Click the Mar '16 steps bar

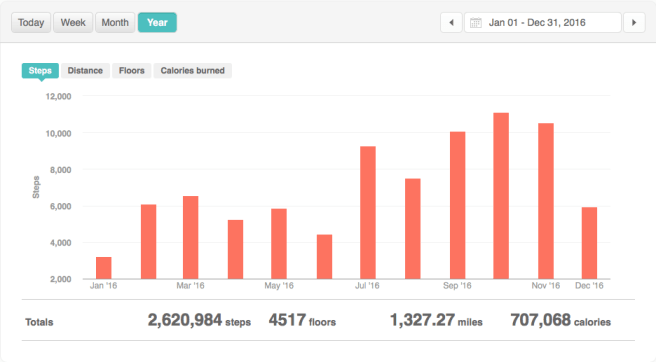[x=191, y=237]
